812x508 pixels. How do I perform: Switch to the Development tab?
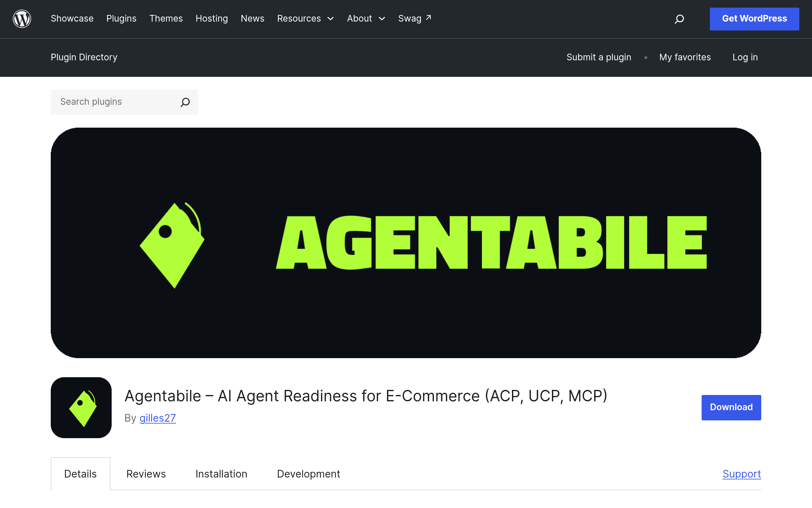[x=309, y=474]
